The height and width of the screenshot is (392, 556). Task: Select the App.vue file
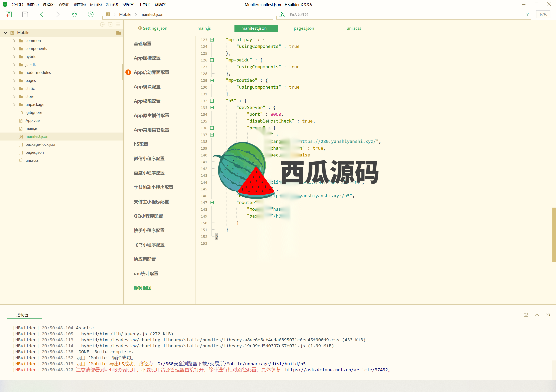coord(32,121)
